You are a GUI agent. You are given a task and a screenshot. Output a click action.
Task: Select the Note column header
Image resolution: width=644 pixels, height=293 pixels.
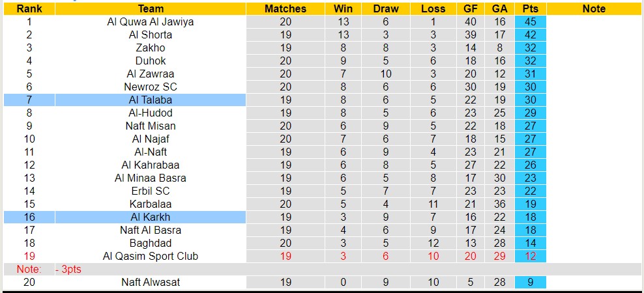pos(594,8)
